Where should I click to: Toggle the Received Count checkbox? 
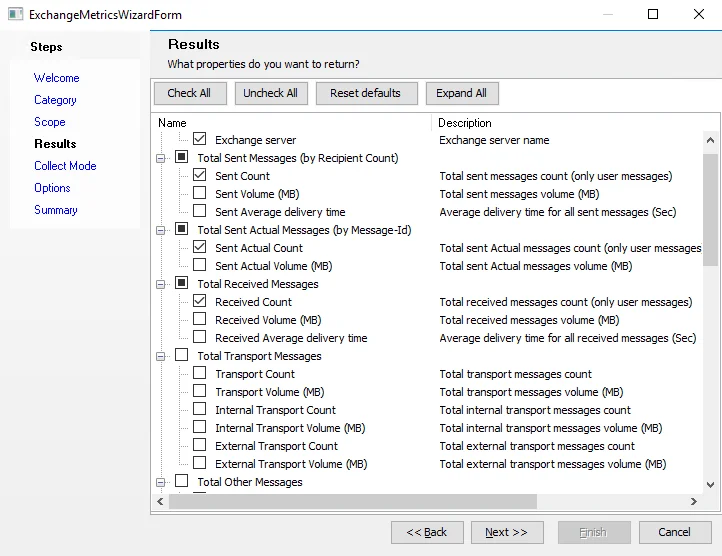point(199,300)
